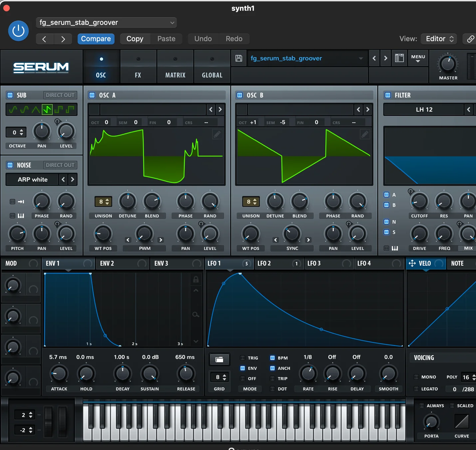Select next OSC B wavetable
Screen dimensions: 476x450
click(x=367, y=109)
